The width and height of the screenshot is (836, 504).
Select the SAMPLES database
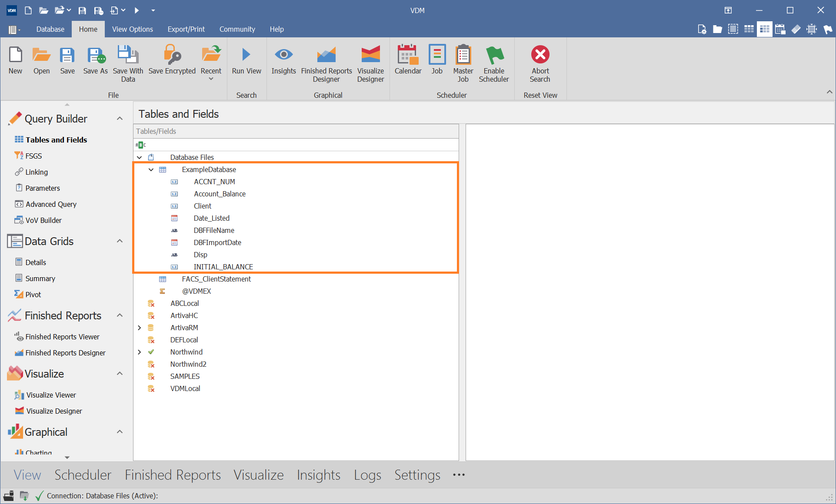pyautogui.click(x=185, y=376)
